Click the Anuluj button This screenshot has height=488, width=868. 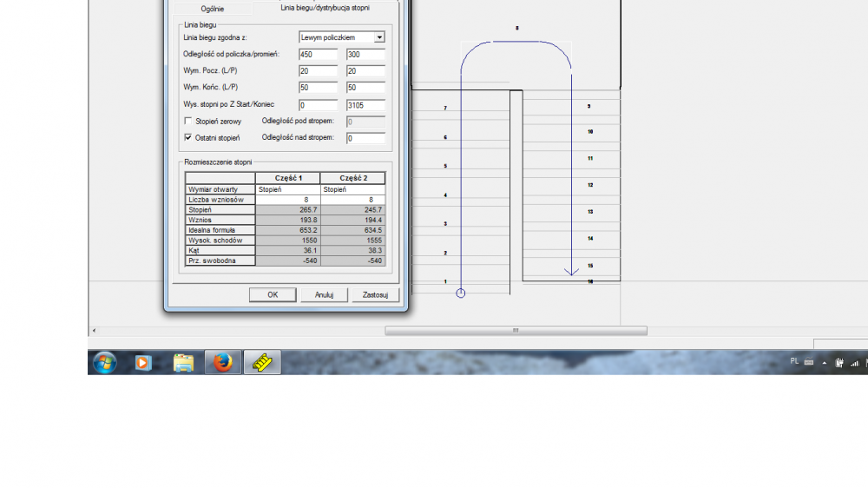(324, 294)
